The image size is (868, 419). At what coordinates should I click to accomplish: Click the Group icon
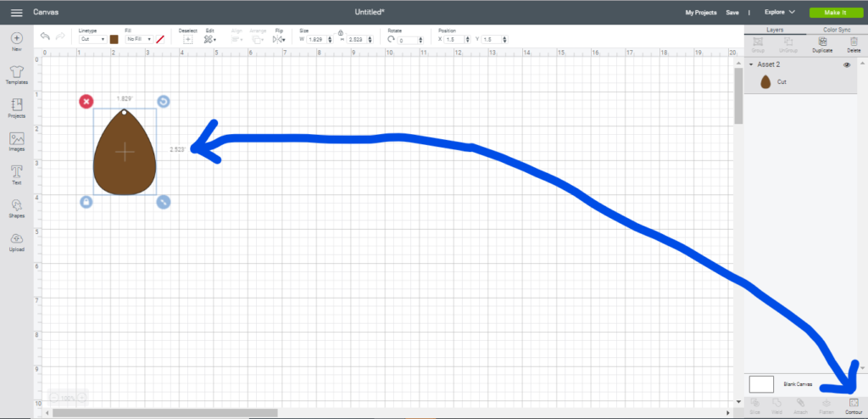click(758, 45)
